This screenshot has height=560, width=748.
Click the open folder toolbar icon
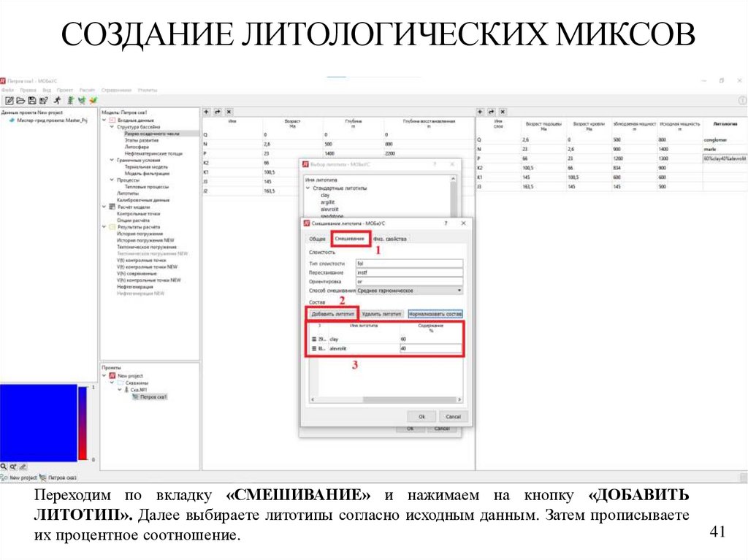click(x=20, y=100)
